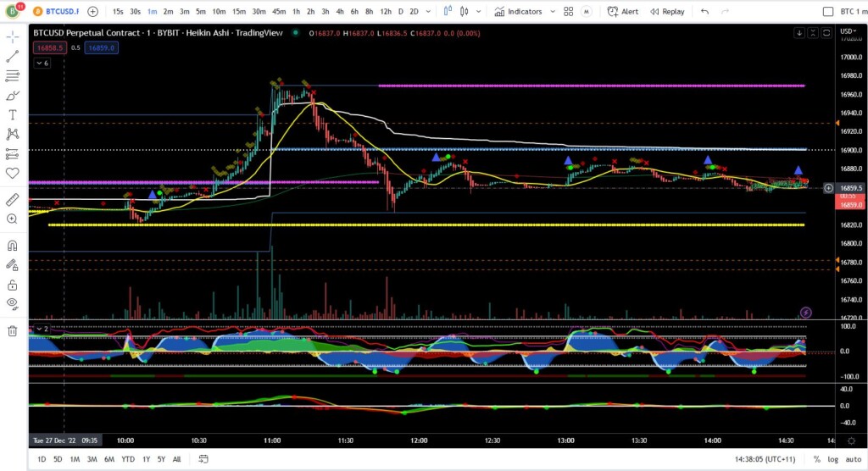Open the Alert creation dialog
868x471 pixels.
[x=623, y=12]
